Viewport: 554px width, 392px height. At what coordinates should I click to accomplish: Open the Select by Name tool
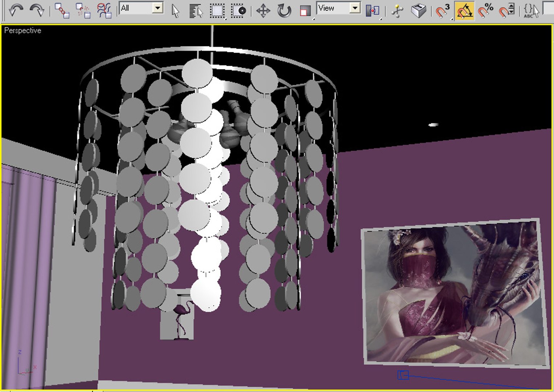click(x=196, y=10)
